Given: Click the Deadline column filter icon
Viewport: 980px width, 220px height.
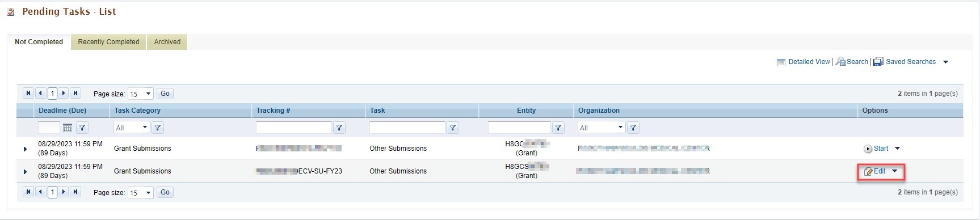Looking at the screenshot, I should click(82, 128).
